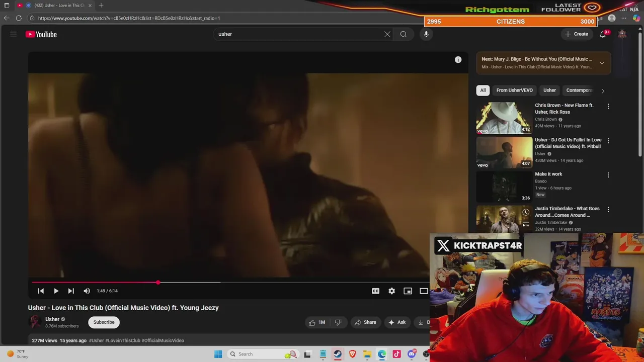
Task: Enable miniplayer mode
Action: click(x=408, y=291)
